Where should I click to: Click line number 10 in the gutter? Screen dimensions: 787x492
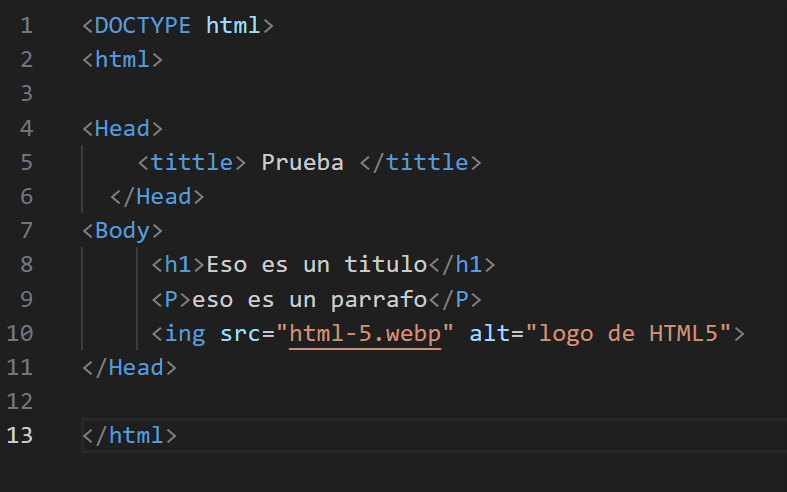[x=20, y=334]
